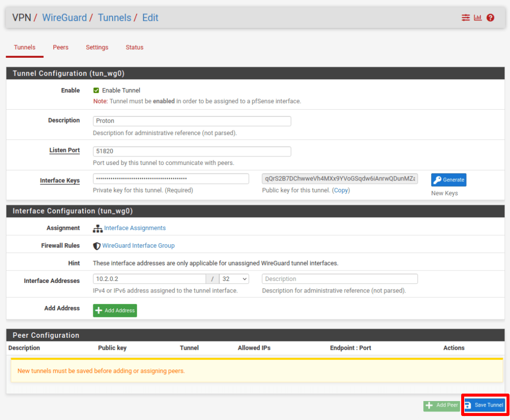Save the tunnel configuration
This screenshot has width=510, height=420.
[485, 406]
